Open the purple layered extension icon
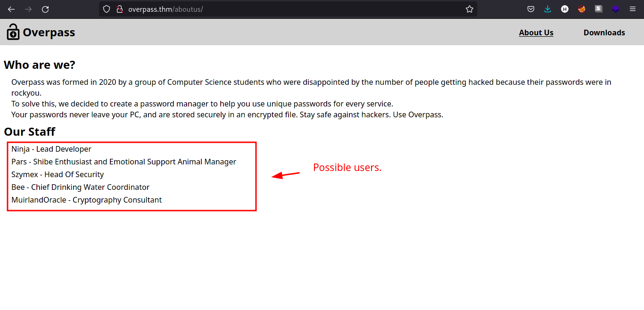 click(616, 9)
